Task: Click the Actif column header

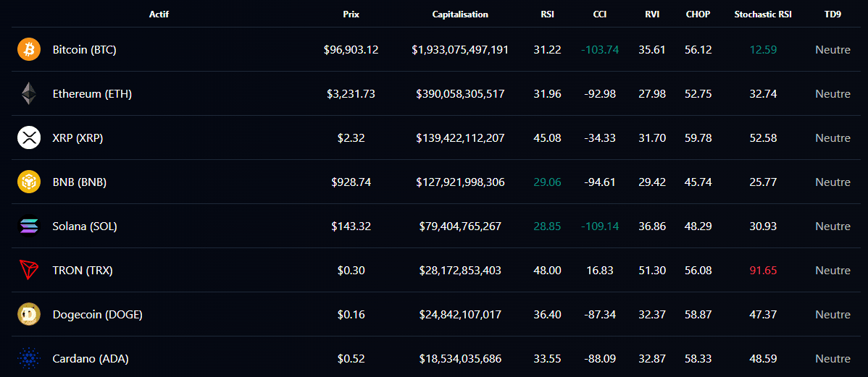Action: point(159,14)
